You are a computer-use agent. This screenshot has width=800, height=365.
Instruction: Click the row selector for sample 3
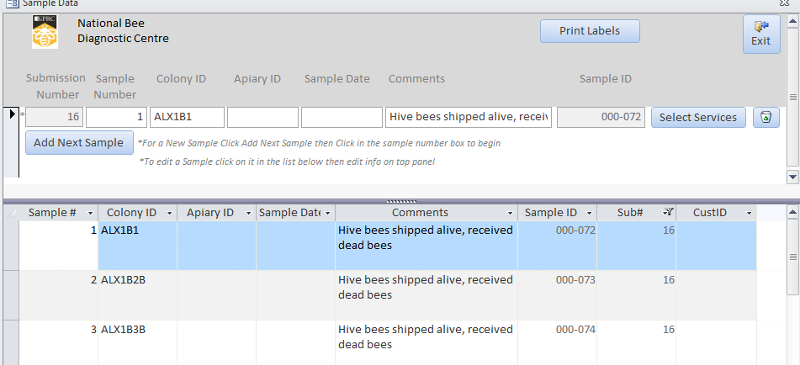pos(11,343)
